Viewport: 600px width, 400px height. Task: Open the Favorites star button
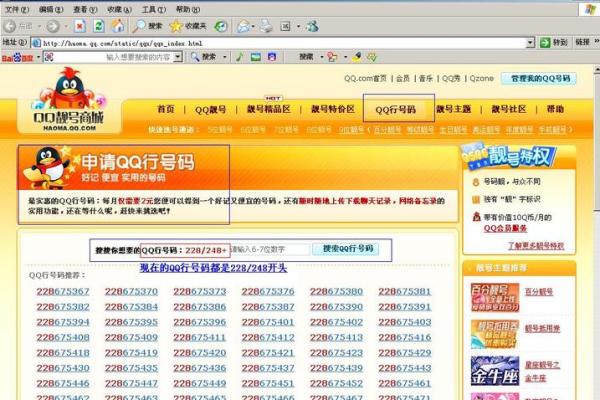point(188,26)
